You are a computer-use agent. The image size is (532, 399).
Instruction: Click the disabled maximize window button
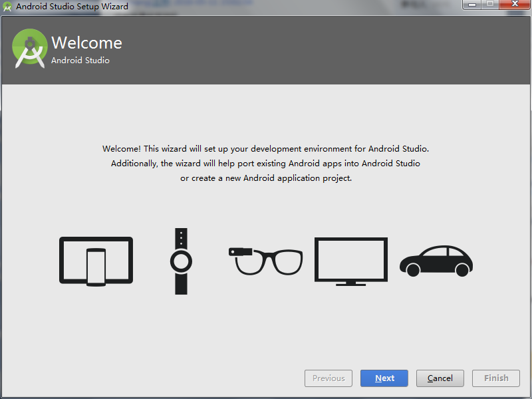point(490,5)
